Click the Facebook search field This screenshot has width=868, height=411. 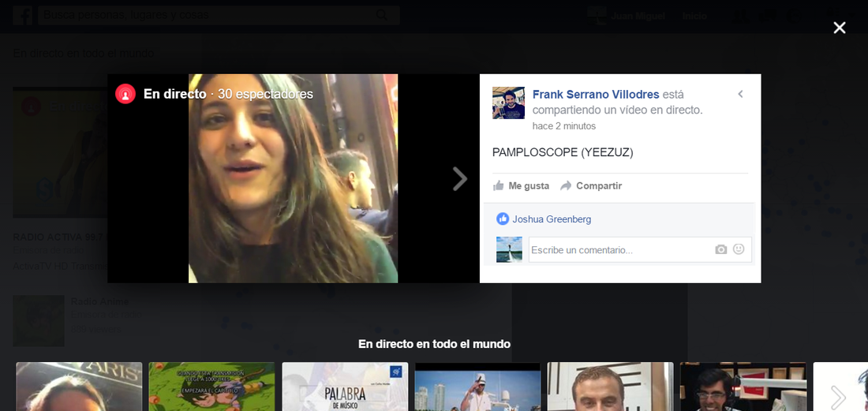[219, 16]
